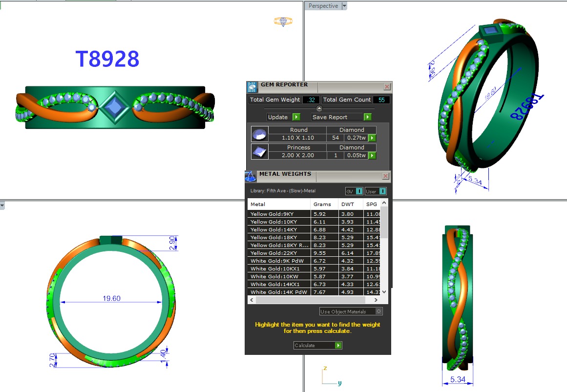Click the Metal Weights scale icon
The image size is (567, 392).
[250, 176]
